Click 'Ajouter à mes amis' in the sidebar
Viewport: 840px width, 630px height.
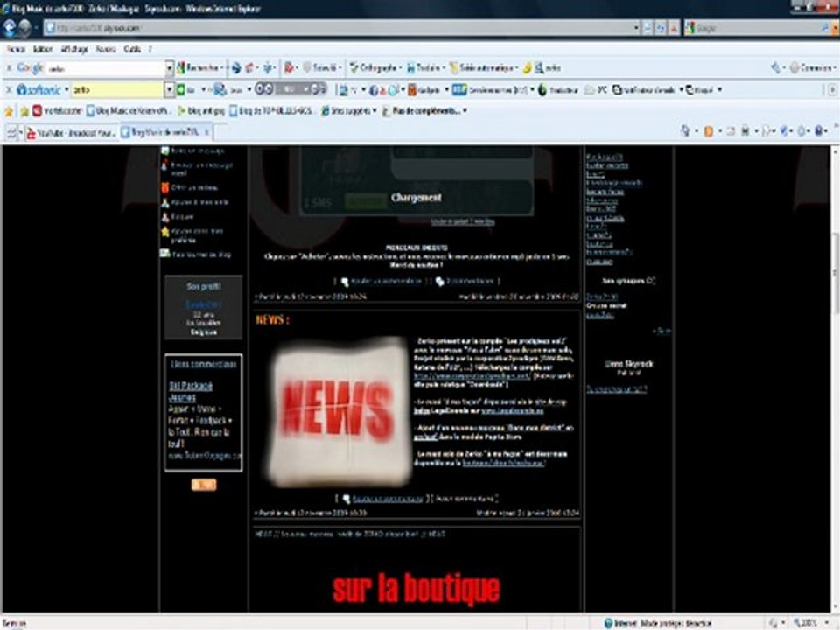(199, 202)
